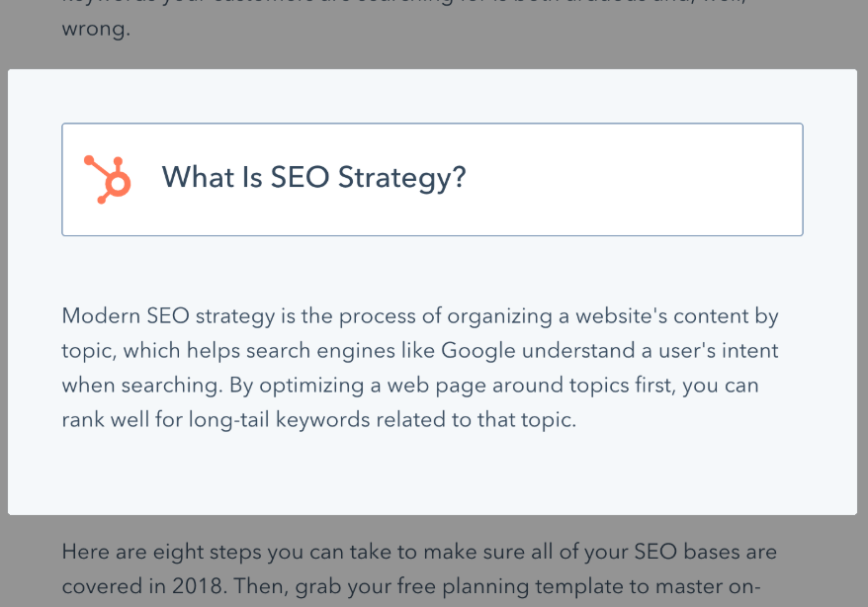Click 'Modern SEO strategy' at the paragraph start

[149, 316]
